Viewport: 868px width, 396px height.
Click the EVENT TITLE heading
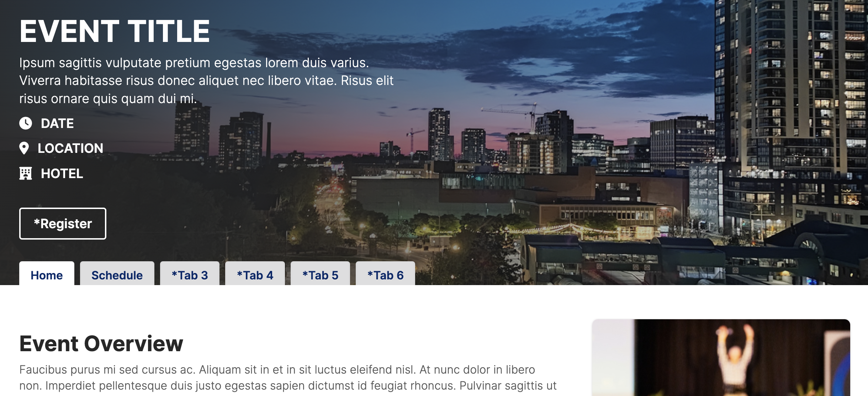115,31
